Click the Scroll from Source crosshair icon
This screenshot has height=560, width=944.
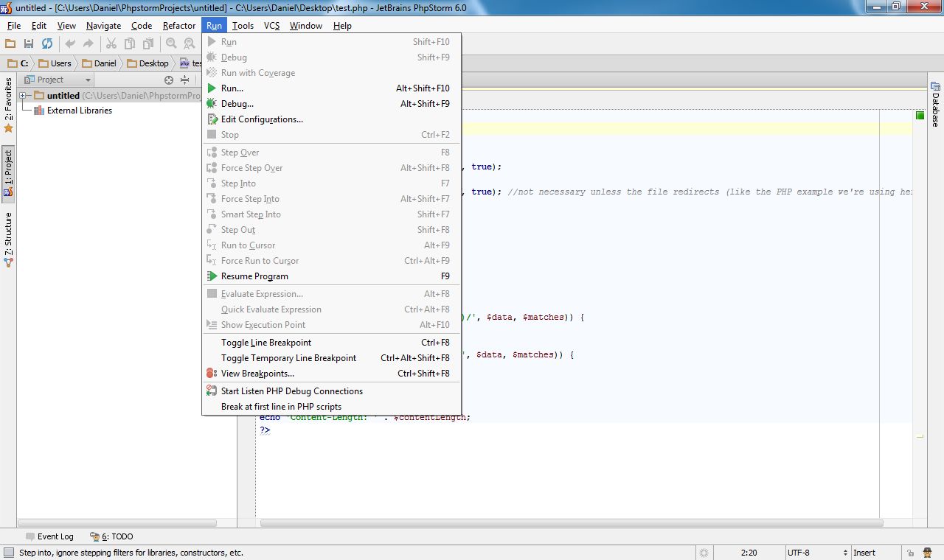169,80
